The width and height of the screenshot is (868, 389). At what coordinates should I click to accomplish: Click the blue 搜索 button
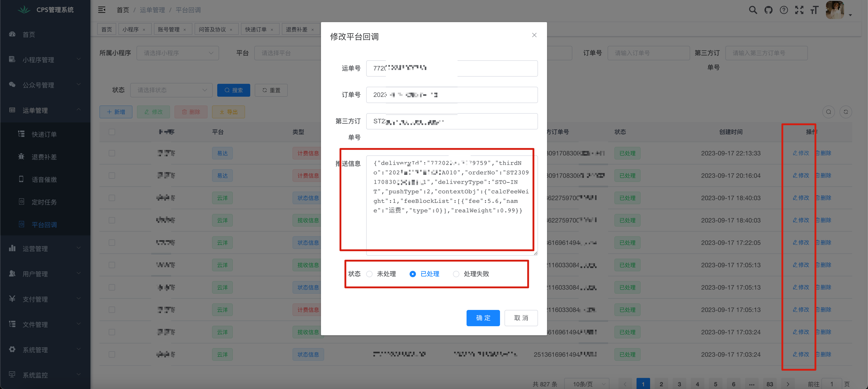[234, 90]
